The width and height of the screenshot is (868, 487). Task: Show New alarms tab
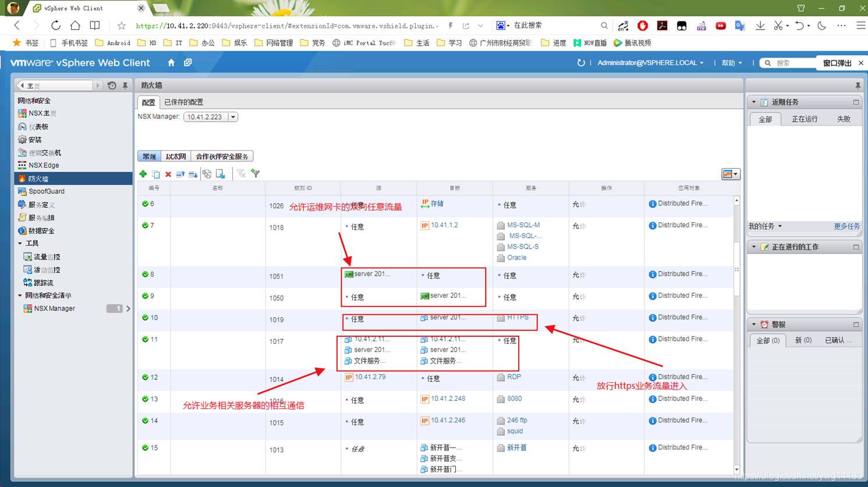(803, 340)
